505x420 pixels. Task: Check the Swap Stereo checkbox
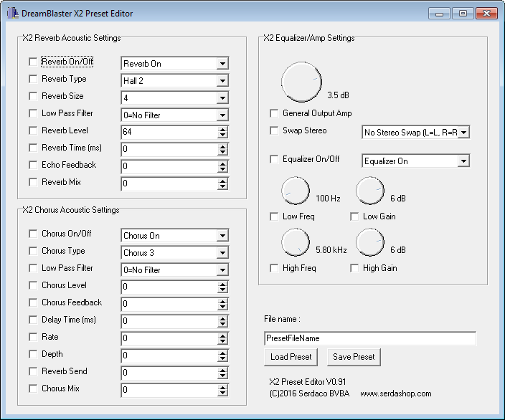[x=274, y=130]
